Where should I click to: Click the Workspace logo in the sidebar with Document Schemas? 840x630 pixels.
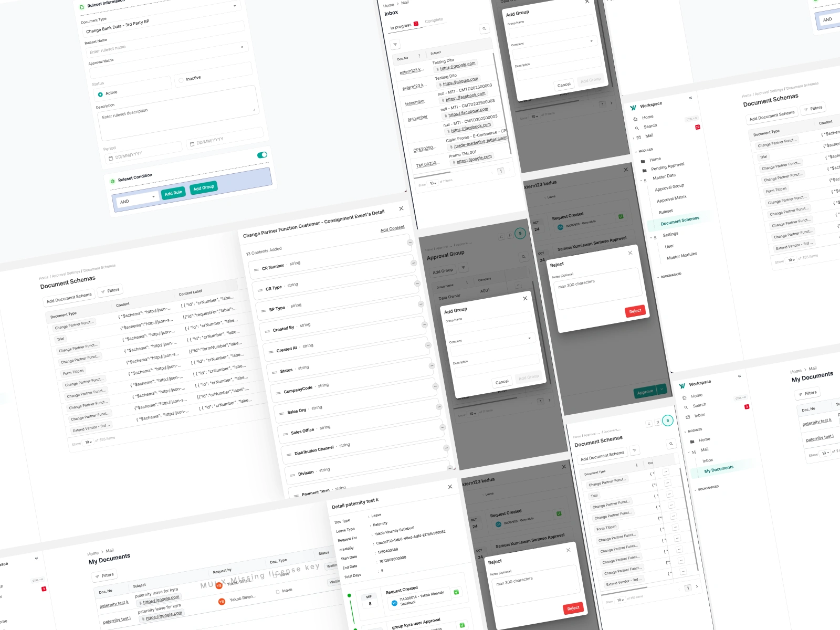point(633,108)
